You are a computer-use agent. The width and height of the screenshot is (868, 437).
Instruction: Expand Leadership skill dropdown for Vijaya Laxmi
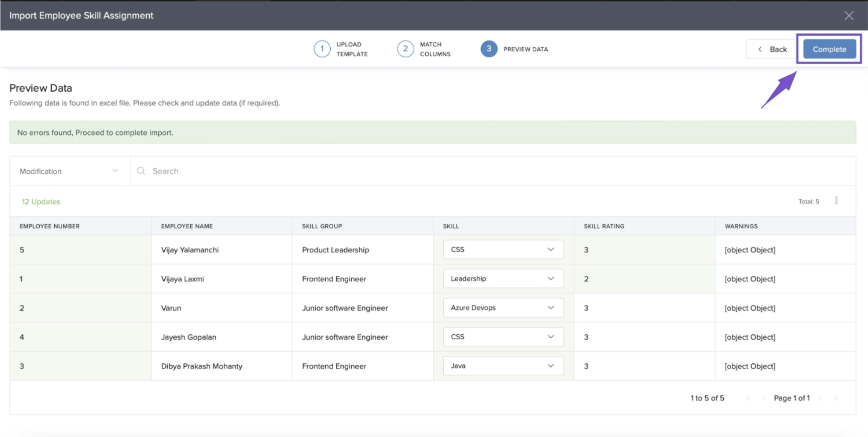503,278
